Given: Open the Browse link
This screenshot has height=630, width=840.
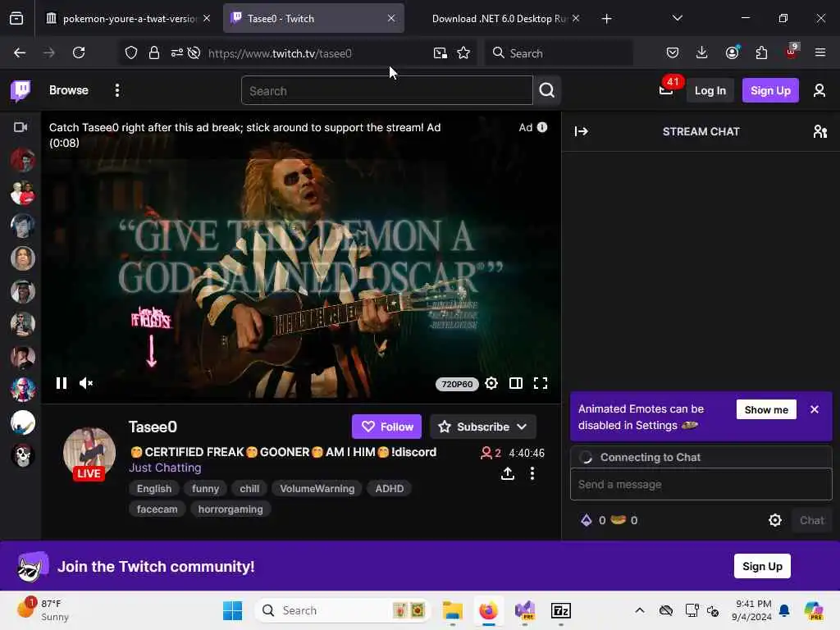Looking at the screenshot, I should coord(69,90).
